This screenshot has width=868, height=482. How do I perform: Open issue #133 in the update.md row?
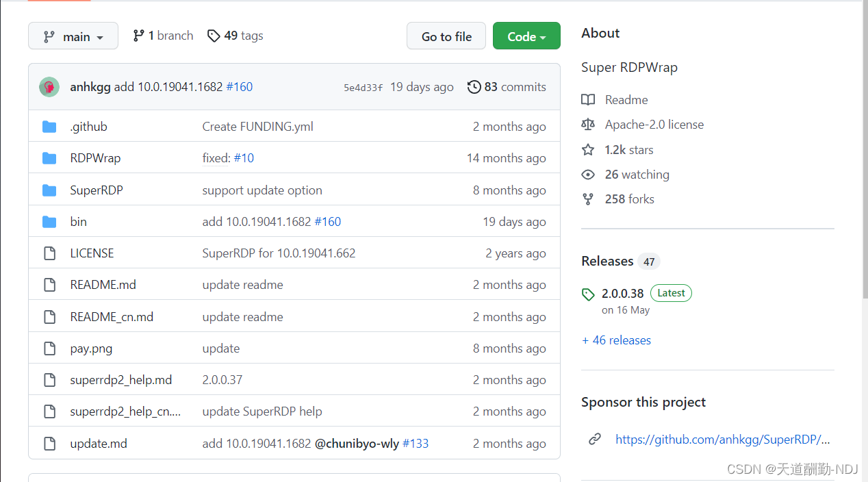(416, 444)
